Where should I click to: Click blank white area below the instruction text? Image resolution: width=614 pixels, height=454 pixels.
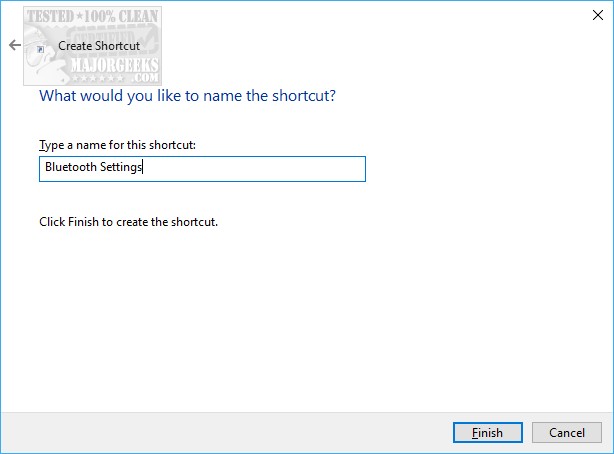(300, 320)
